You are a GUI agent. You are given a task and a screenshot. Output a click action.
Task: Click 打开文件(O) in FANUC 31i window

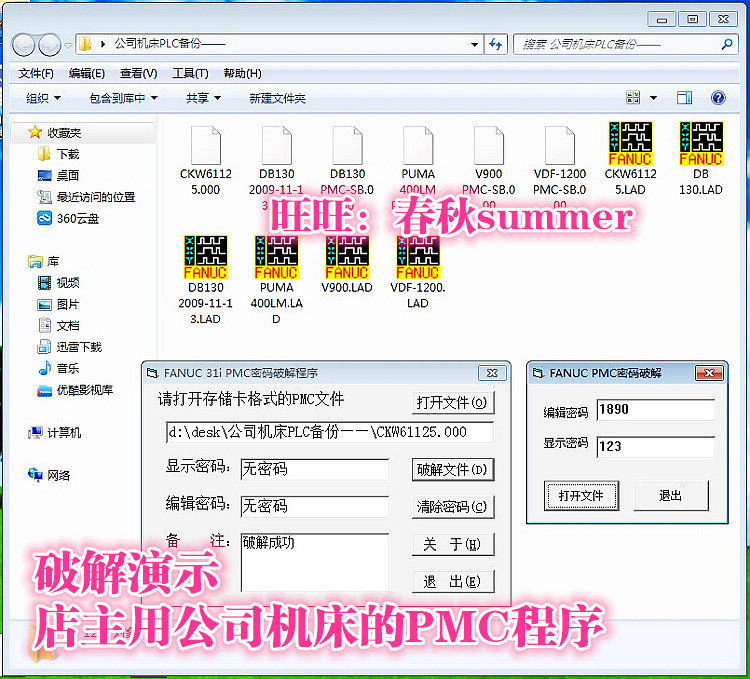pos(452,403)
